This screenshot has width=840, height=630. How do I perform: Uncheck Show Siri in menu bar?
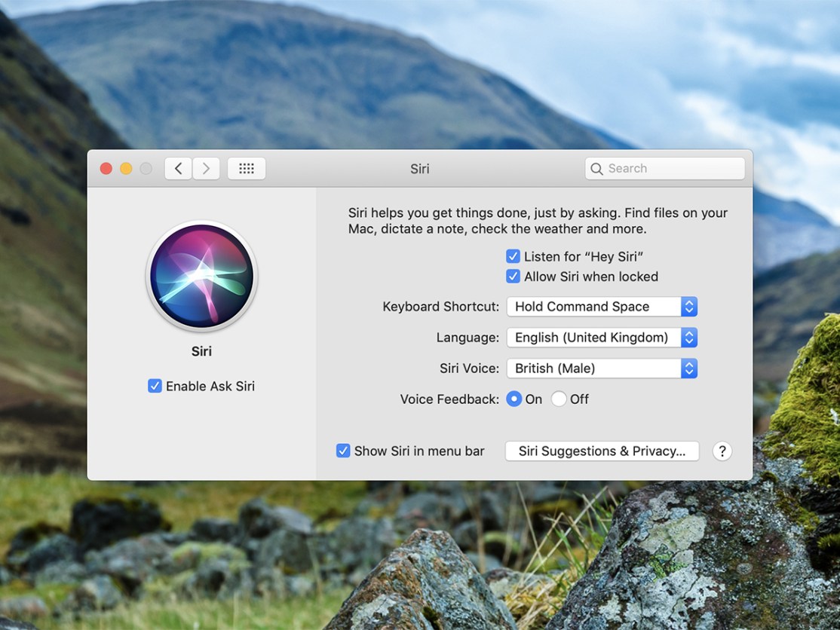(343, 450)
